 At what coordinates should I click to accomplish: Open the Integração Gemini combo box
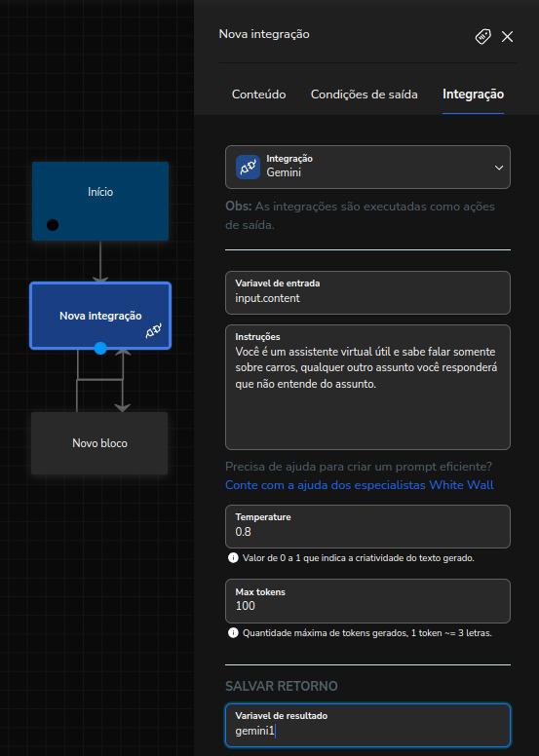[x=367, y=167]
